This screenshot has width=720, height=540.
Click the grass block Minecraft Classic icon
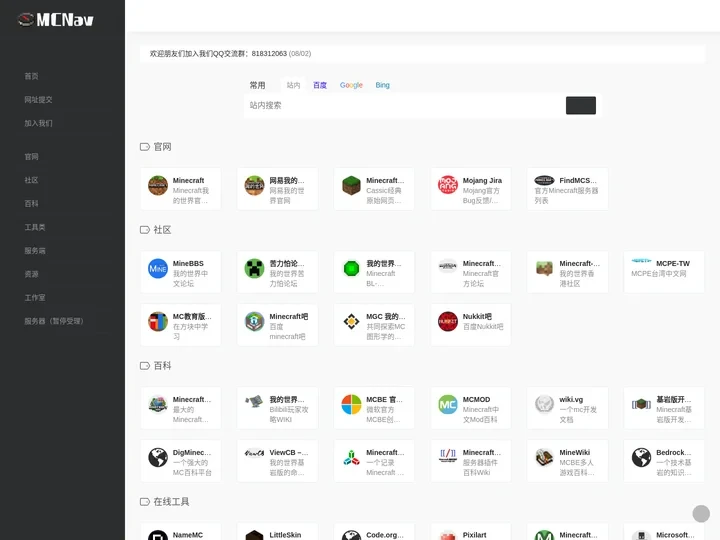point(351,186)
